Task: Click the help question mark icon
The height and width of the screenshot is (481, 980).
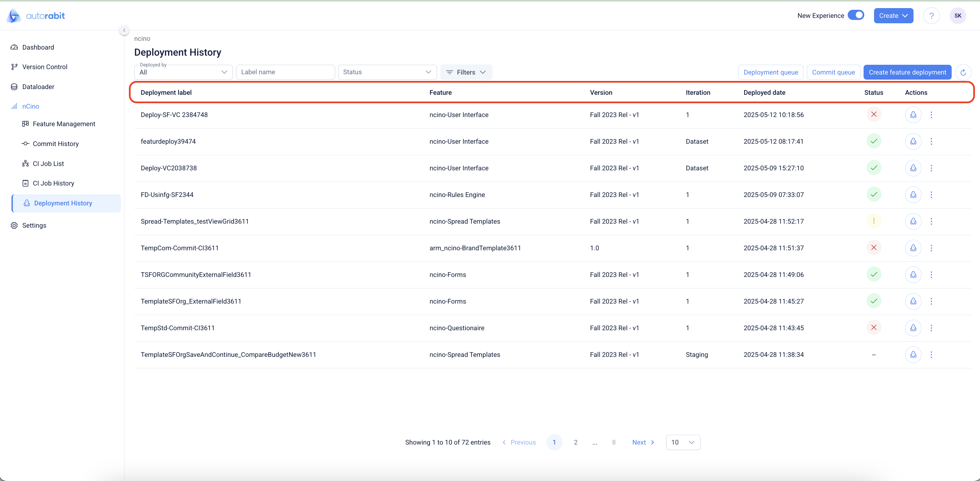Action: point(931,16)
